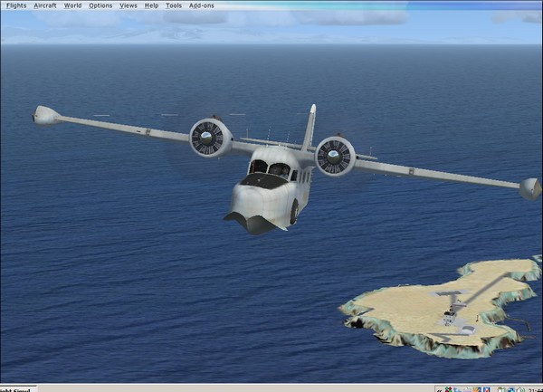543x392 pixels.
Task: Click the system tray clock
Action: click(536, 390)
